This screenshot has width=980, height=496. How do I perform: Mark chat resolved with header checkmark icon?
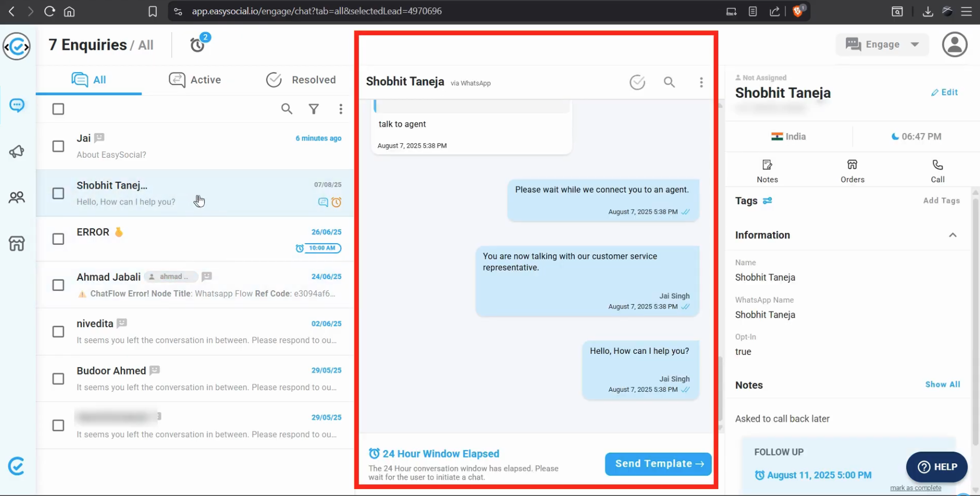[x=637, y=82]
